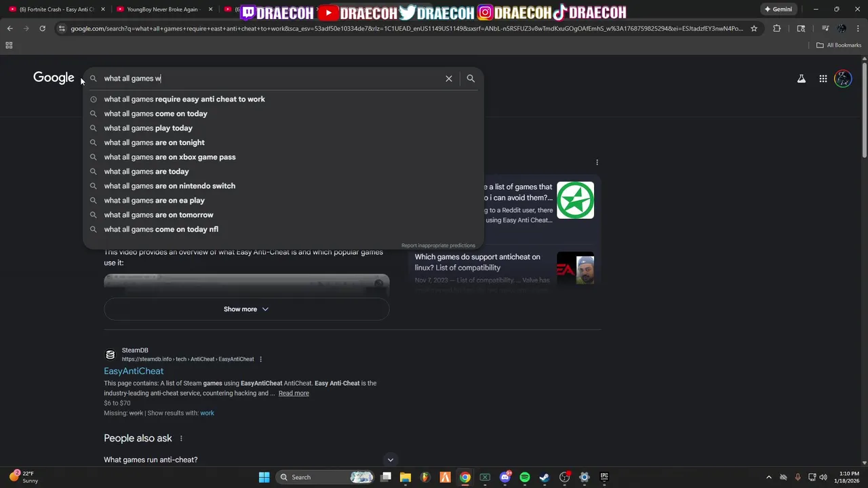Click the Chrome address bar URL
The width and height of the screenshot is (868, 488).
407,28
